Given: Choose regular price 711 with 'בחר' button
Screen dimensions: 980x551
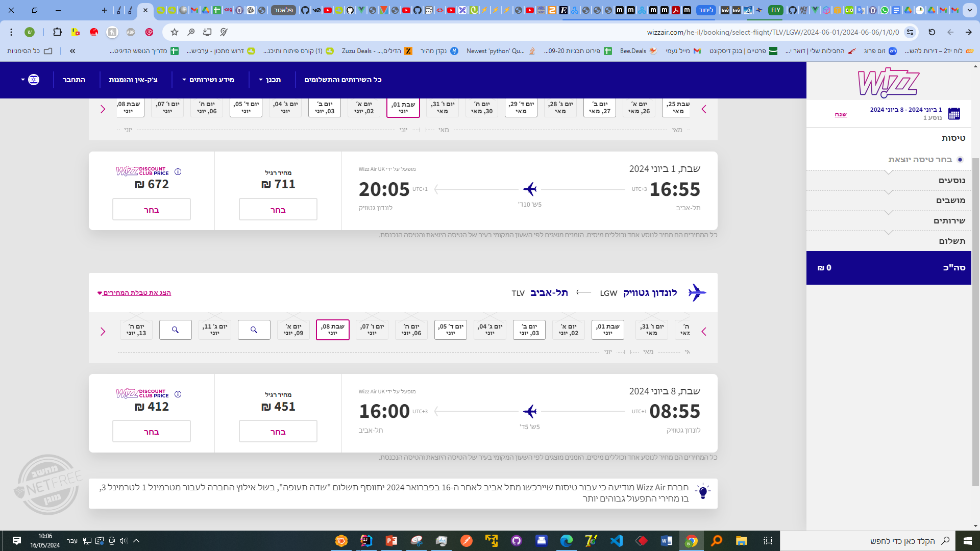Looking at the screenshot, I should pyautogui.click(x=278, y=210).
